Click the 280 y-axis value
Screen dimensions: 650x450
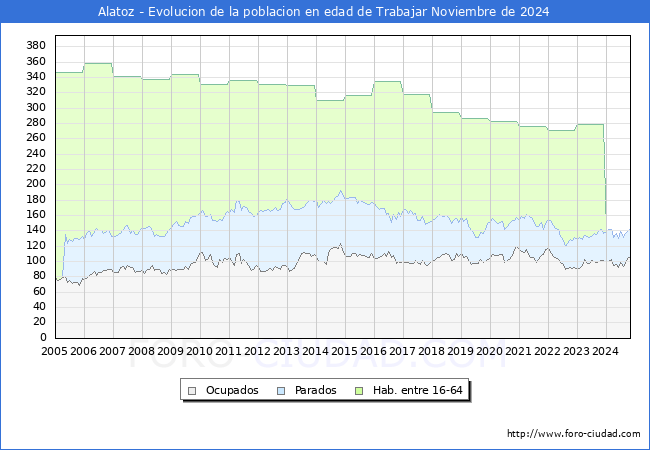click(x=36, y=122)
